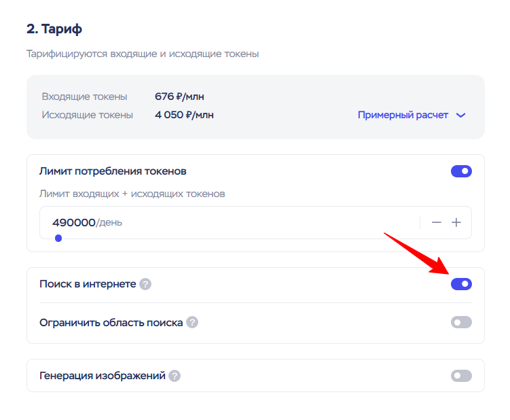Decrease token limit with minus button
Image resolution: width=510 pixels, height=420 pixels.
(436, 222)
